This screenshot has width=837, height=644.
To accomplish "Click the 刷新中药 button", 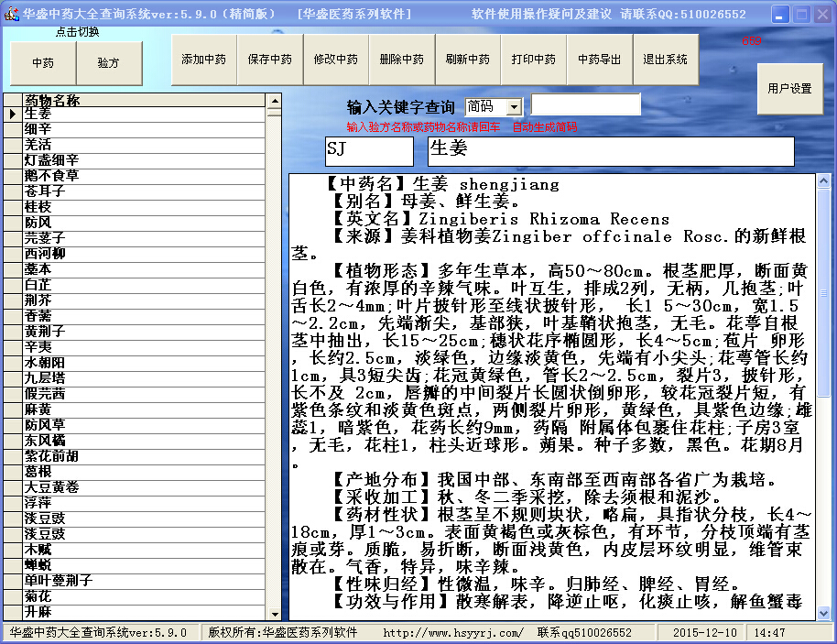I will 468,60.
